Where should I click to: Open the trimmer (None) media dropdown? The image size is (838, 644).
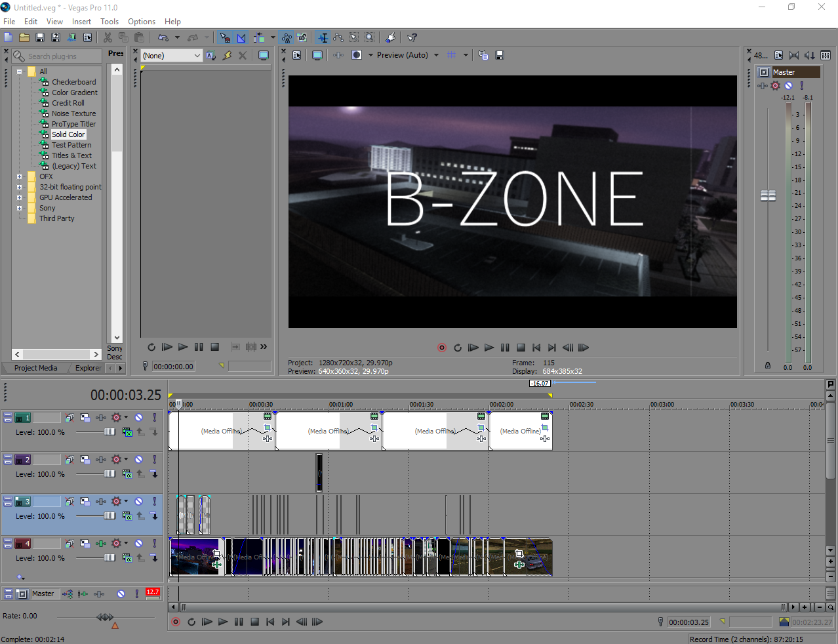pyautogui.click(x=172, y=56)
